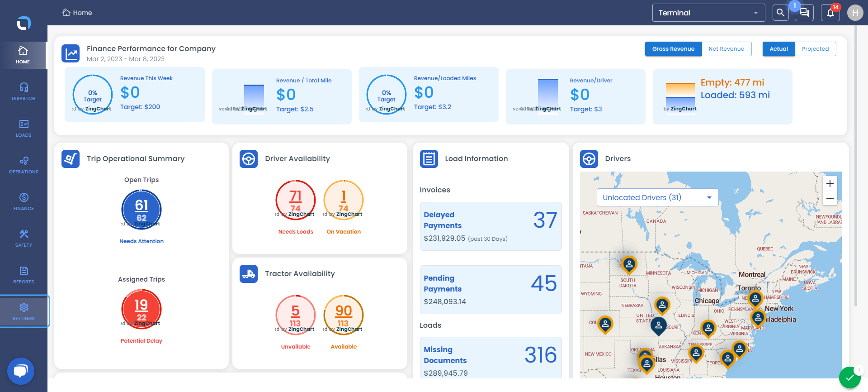Open the user profile avatar H
Image resolution: width=868 pixels, height=392 pixels.
point(855,13)
